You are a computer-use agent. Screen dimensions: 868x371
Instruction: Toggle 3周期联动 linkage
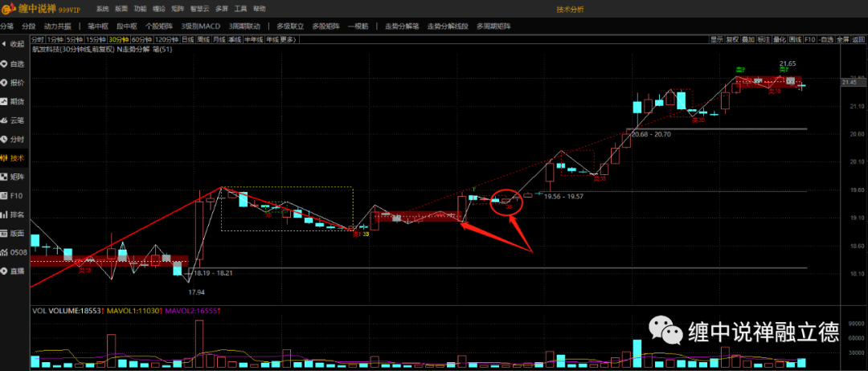244,26
